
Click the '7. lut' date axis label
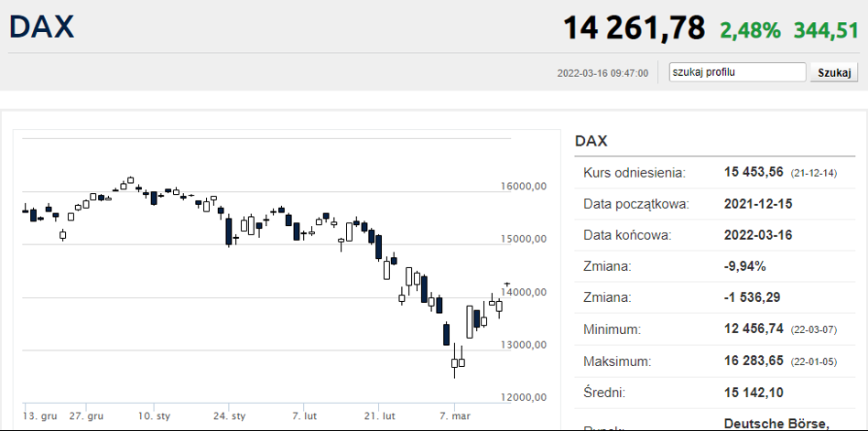(304, 415)
